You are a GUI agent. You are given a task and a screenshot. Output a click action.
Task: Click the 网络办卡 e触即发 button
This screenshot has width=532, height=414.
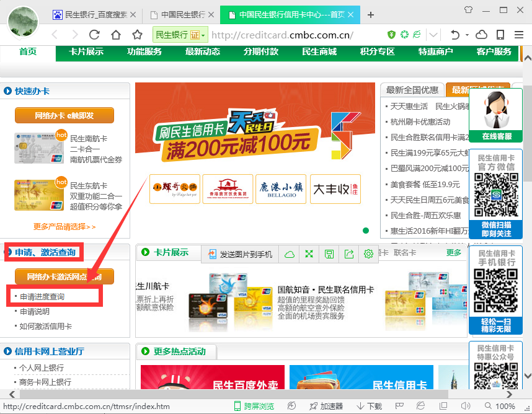point(64,116)
